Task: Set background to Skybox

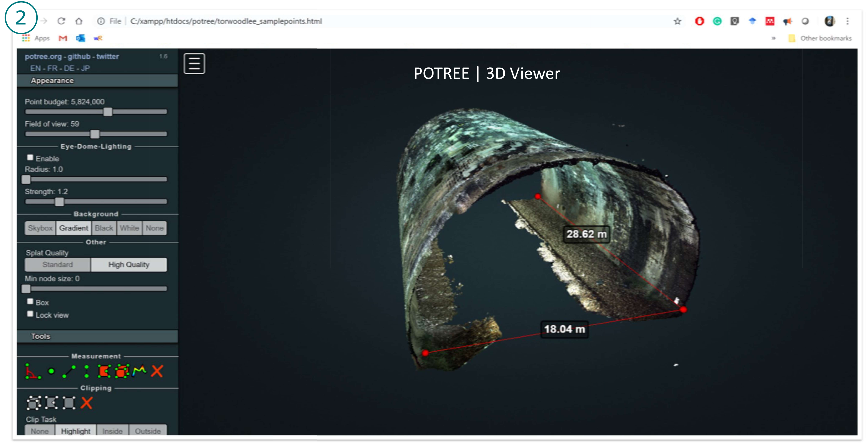Action: point(40,228)
